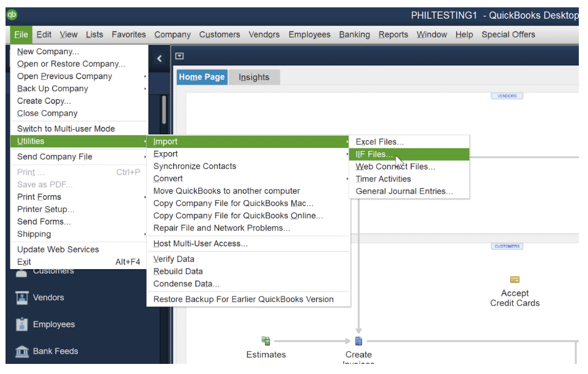
Task: Import Excel Files option
Action: coord(409,142)
